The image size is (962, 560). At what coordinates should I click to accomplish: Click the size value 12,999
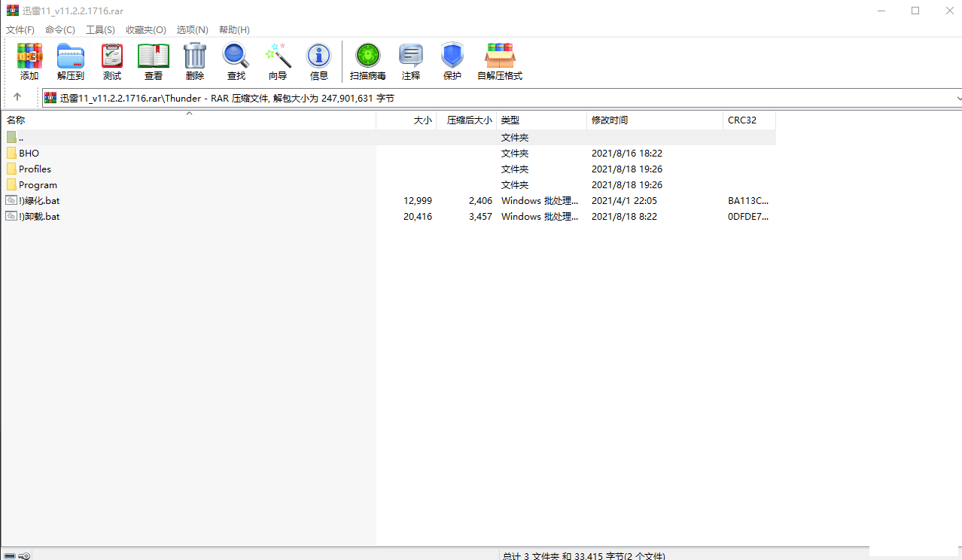(x=418, y=200)
